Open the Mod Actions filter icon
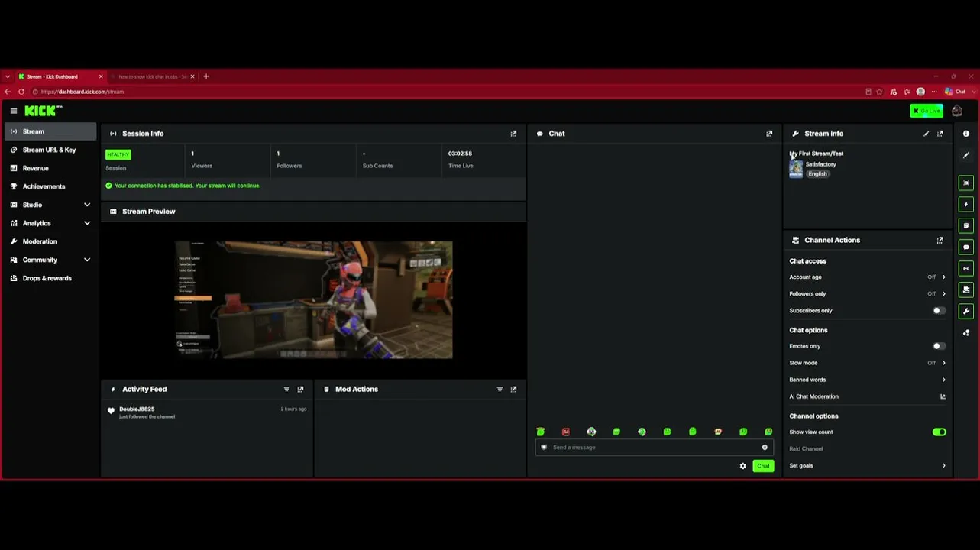The width and height of the screenshot is (980, 550). pos(500,389)
